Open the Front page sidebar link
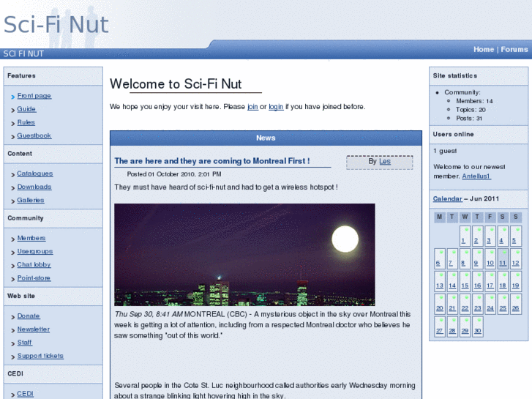Viewport: 532px width, 399px height. click(34, 96)
